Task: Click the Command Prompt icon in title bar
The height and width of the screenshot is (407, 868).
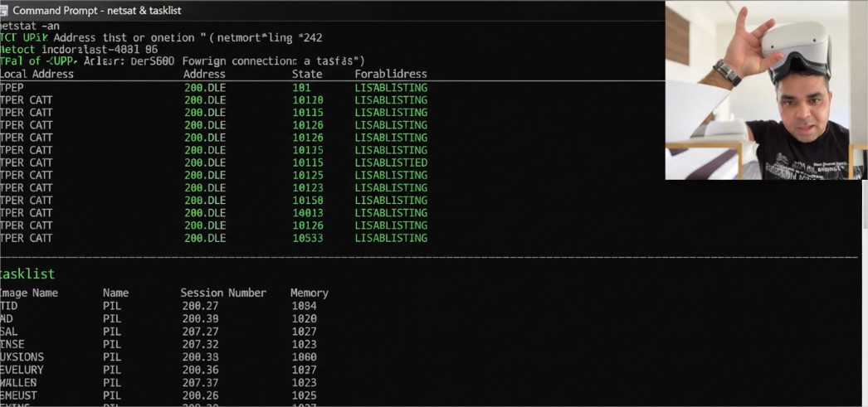Action: 6,10
